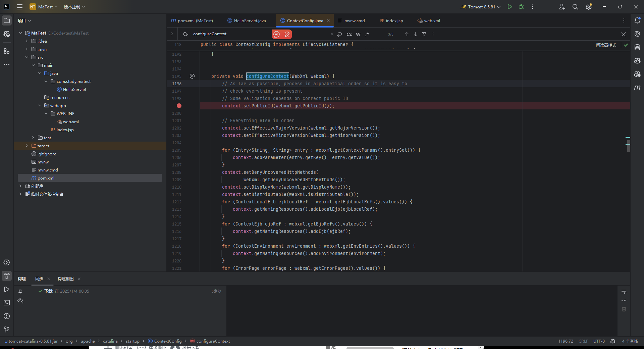Filter search results funnel icon
Screen dimensions: 644x349
click(424, 34)
